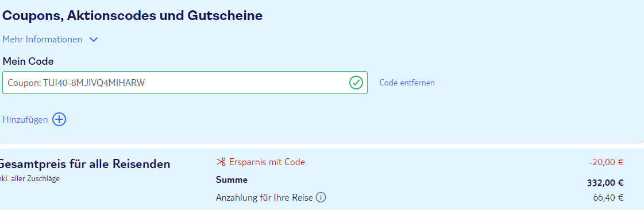Click the TUI40-8MJIVQ4MIHARW coupon text

click(94, 83)
